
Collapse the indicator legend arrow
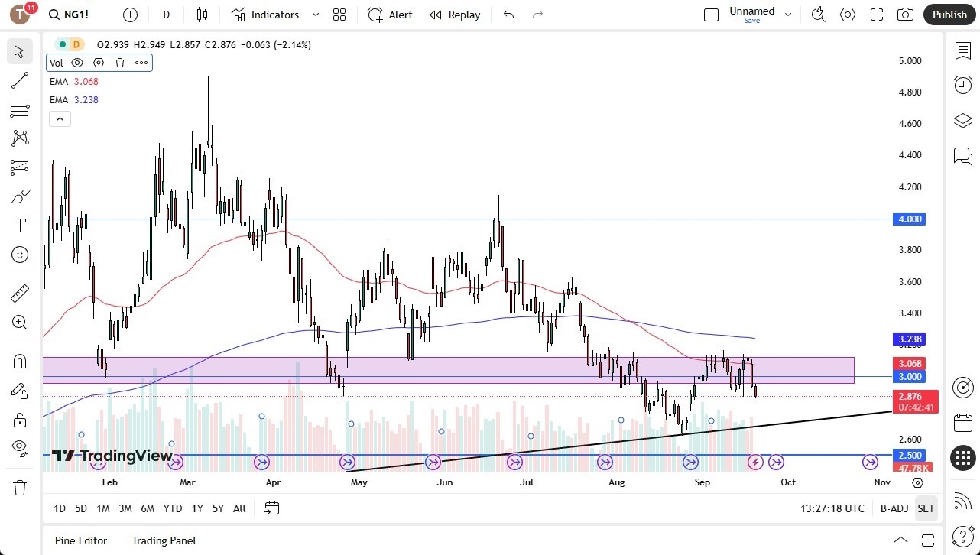[x=60, y=118]
